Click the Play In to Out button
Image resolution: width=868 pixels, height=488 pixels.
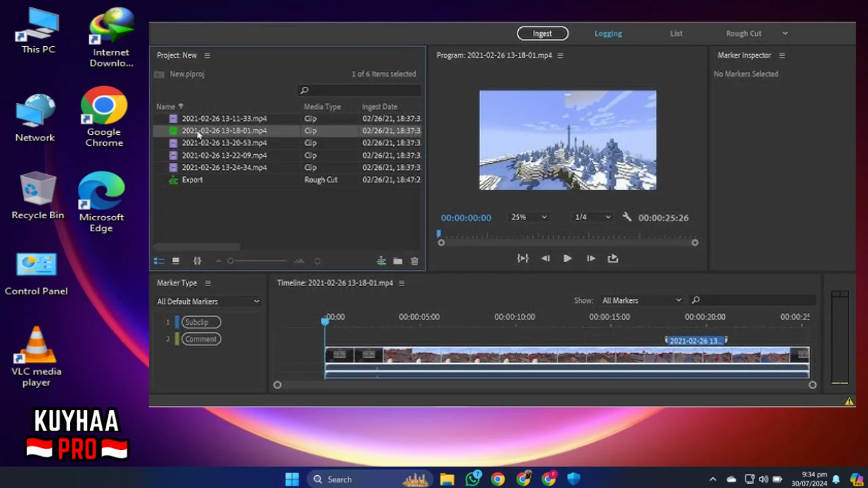pos(523,258)
